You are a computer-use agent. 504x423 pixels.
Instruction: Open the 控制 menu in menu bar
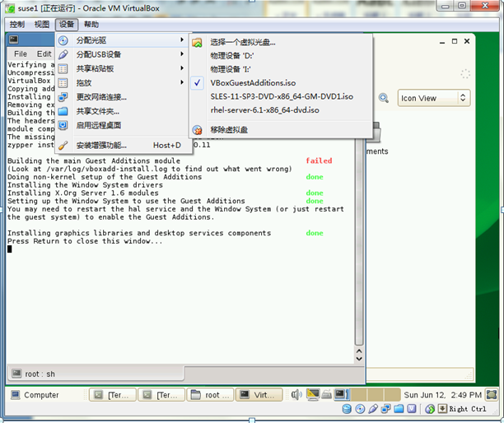[x=17, y=25]
